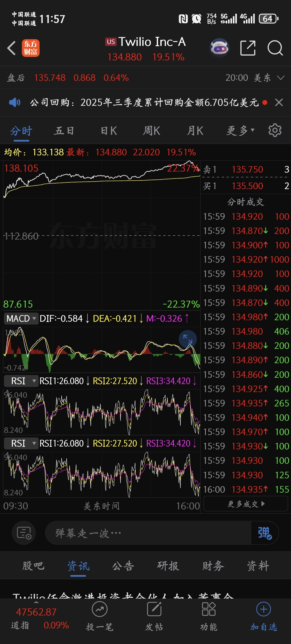Tap the share icon
This screenshot has width=291, height=644.
(248, 48)
